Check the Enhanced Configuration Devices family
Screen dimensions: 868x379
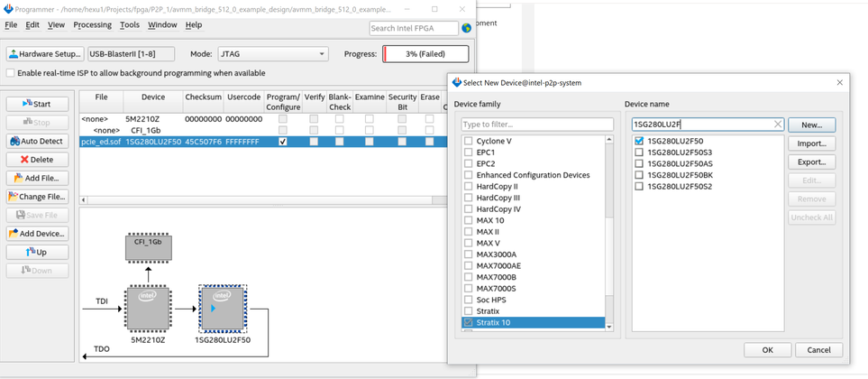(x=468, y=174)
